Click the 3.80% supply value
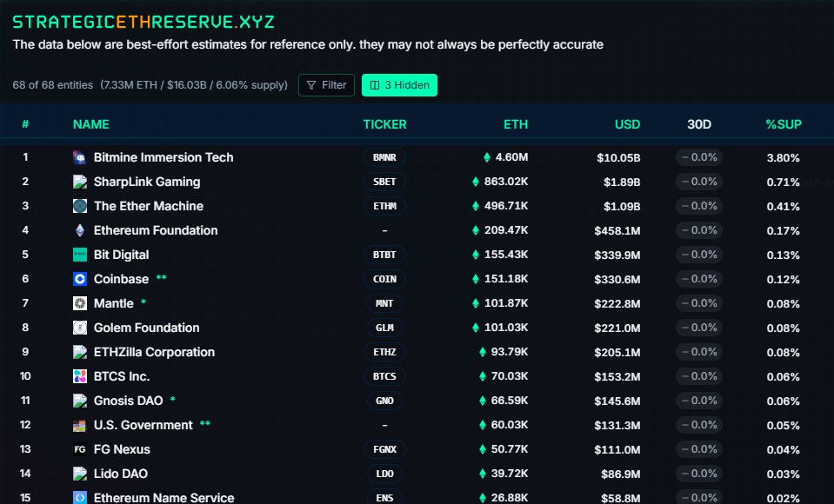 point(783,158)
